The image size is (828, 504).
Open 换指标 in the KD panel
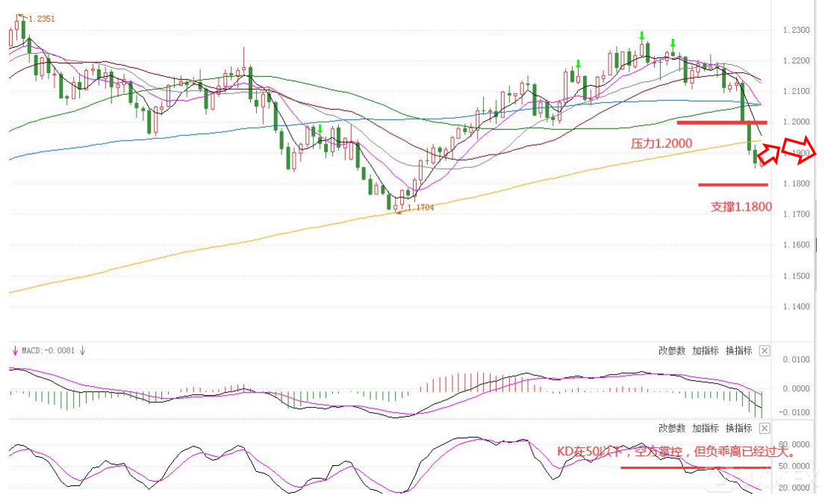pos(738,429)
